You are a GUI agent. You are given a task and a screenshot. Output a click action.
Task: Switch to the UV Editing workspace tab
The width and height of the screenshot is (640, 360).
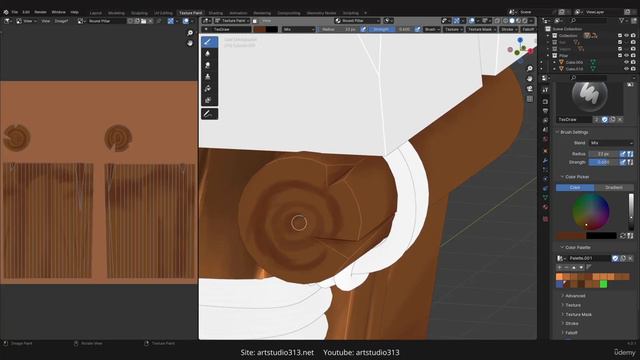tap(163, 13)
